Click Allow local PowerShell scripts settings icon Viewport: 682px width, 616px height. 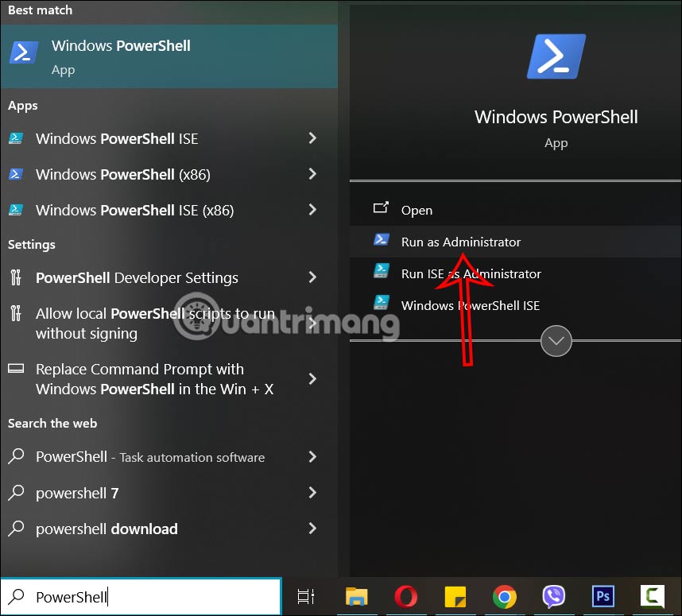coord(16,313)
